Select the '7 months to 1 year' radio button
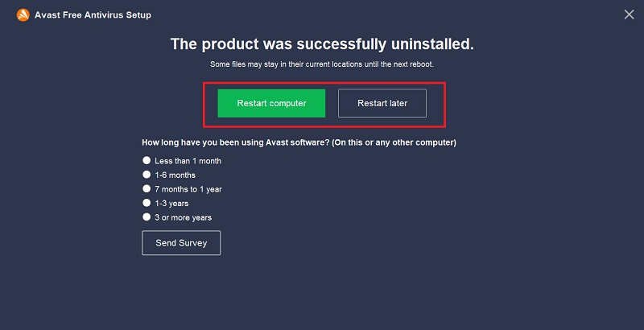The height and width of the screenshot is (330, 644). tap(147, 189)
